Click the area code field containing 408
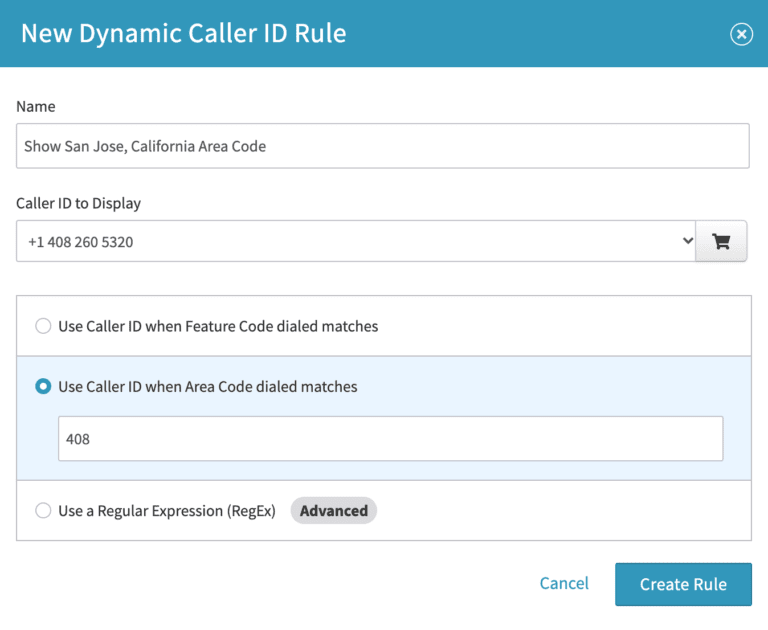768x630 pixels. (390, 438)
